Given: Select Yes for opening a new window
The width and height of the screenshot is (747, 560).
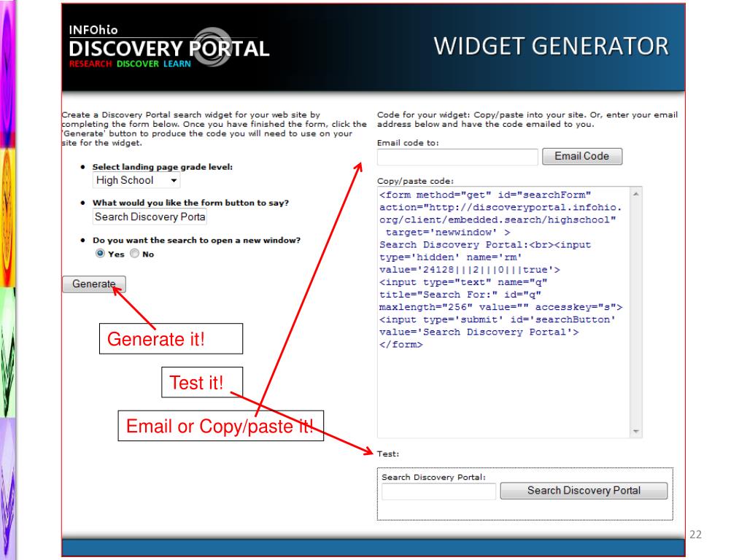Looking at the screenshot, I should click(x=100, y=253).
